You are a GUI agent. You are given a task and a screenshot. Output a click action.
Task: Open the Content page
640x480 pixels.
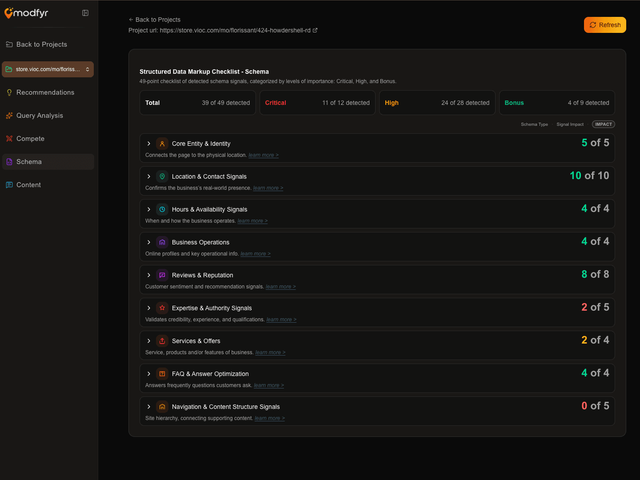pos(49,185)
